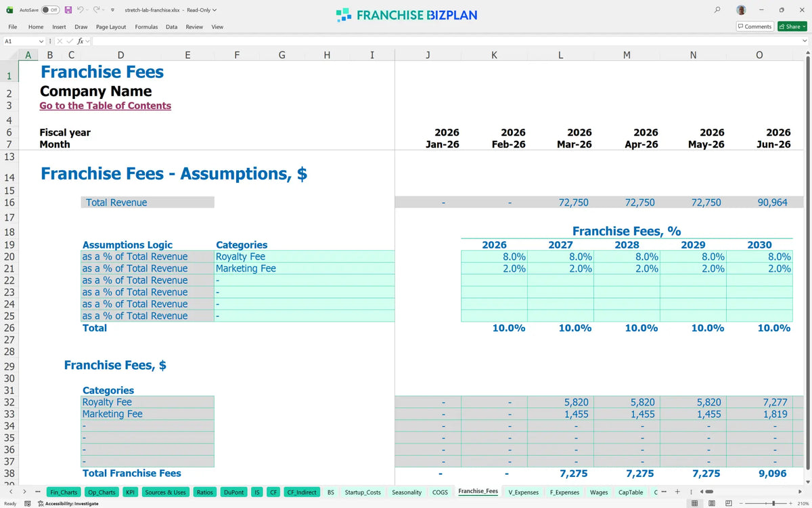Open the Fin_Charts sheet tab
Screen dimensions: 812x508
tap(64, 492)
